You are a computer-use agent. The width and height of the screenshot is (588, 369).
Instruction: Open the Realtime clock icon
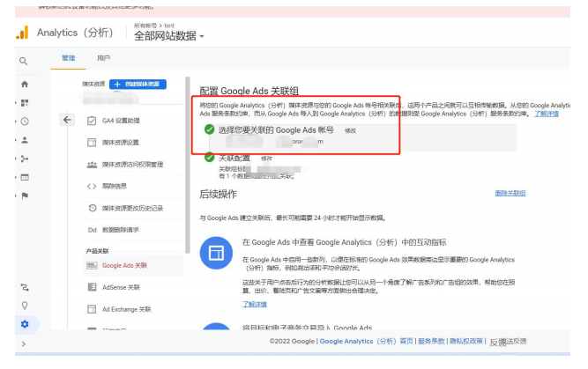pos(25,122)
